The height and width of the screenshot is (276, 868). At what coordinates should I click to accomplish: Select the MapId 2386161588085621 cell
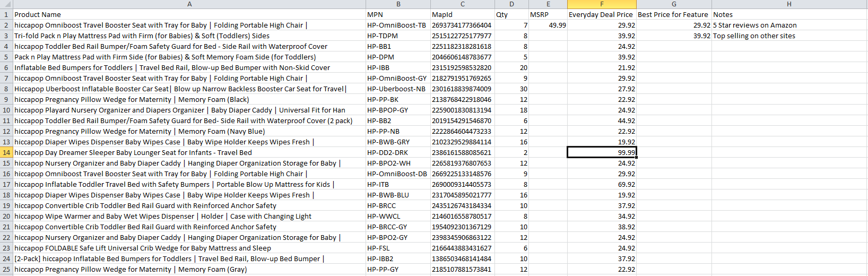tap(463, 152)
